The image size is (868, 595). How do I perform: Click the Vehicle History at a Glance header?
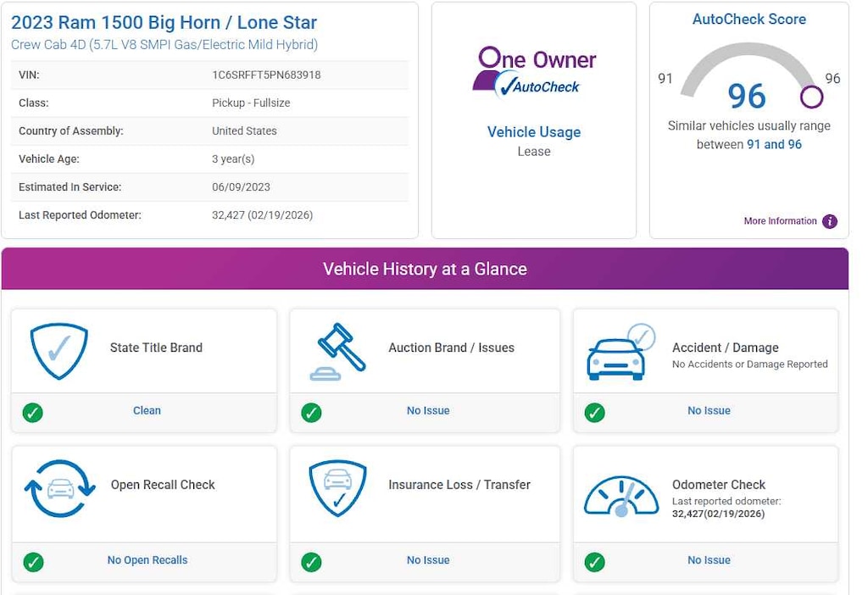[425, 270]
